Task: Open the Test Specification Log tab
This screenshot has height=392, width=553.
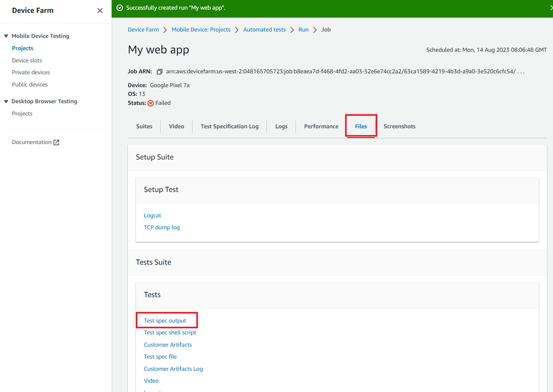Action: click(230, 126)
